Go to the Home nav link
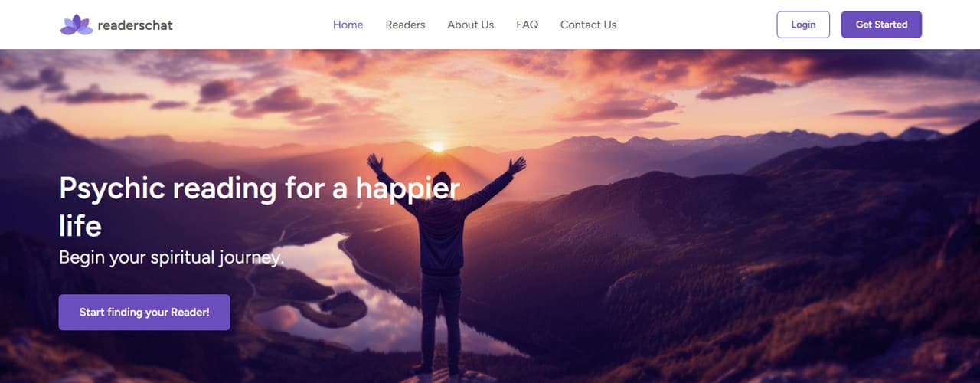The height and width of the screenshot is (383, 980). [348, 25]
